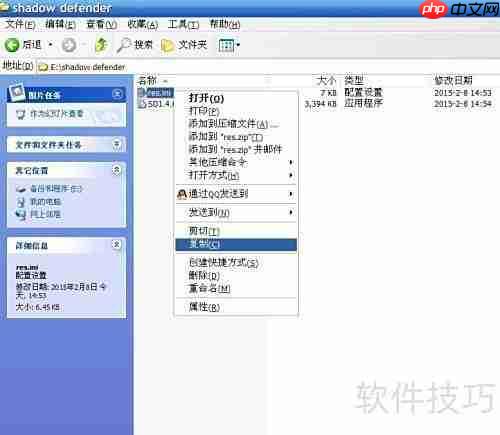
Task: Click the 配置设置 type cell
Action: [x=363, y=92]
